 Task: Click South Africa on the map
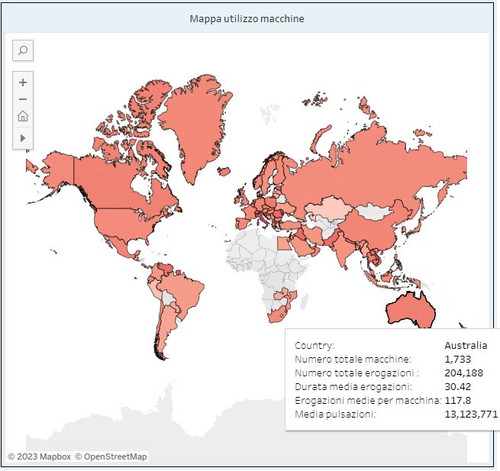277,315
